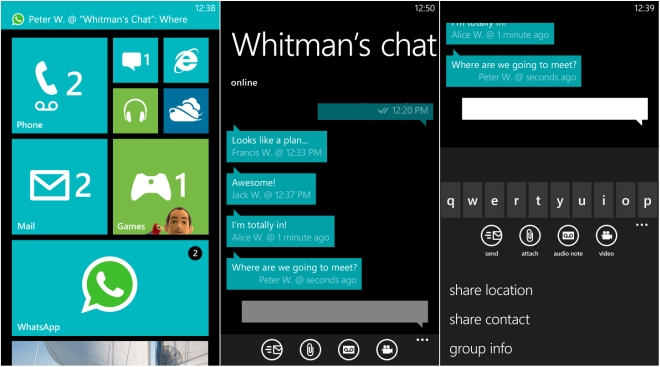Open the Messaging tile showing 1 message

click(x=136, y=60)
